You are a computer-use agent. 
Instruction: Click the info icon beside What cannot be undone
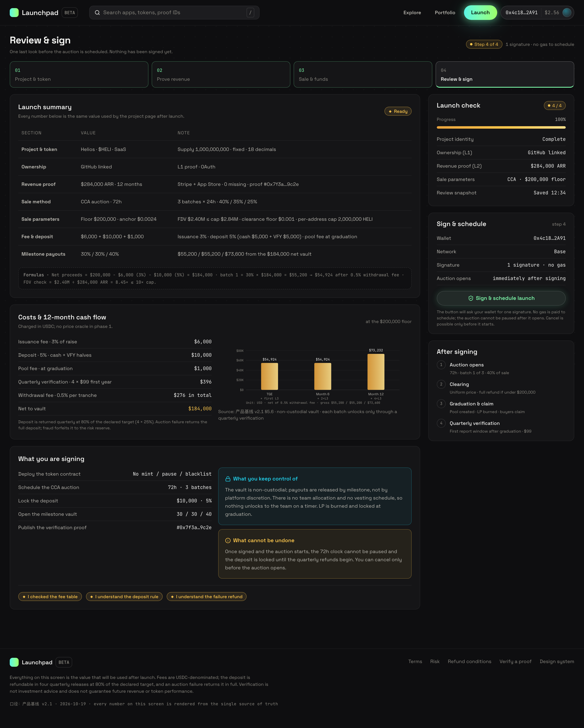[228, 541]
